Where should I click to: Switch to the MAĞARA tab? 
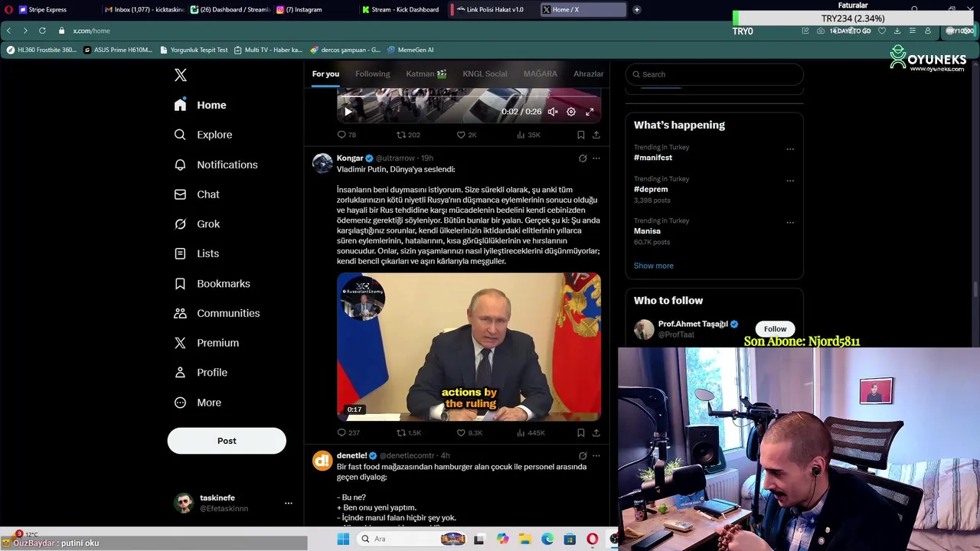click(x=541, y=73)
